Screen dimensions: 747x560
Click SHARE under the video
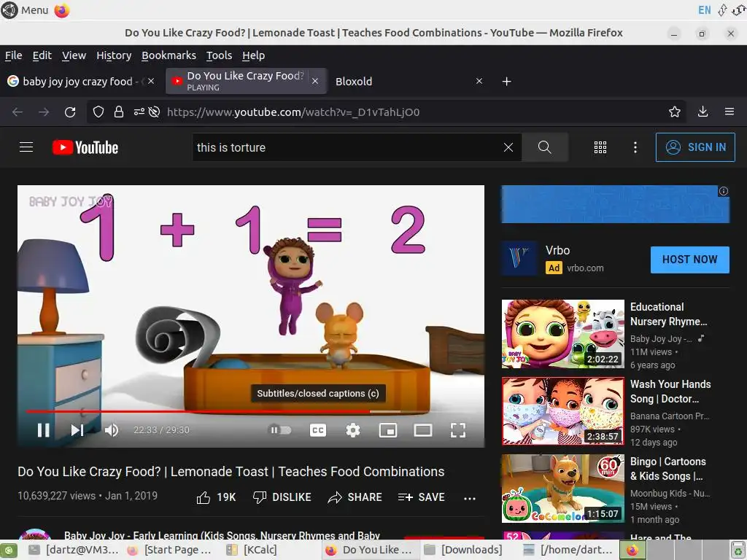click(355, 497)
